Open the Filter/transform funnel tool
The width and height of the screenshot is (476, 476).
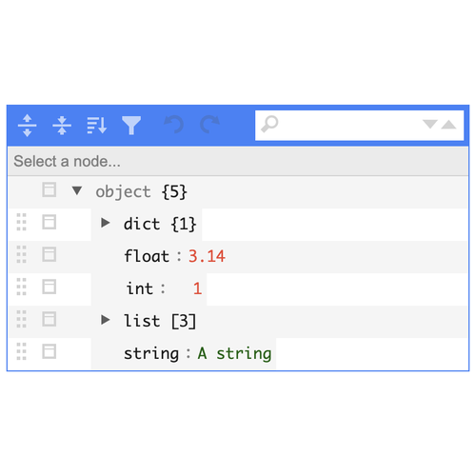click(131, 126)
